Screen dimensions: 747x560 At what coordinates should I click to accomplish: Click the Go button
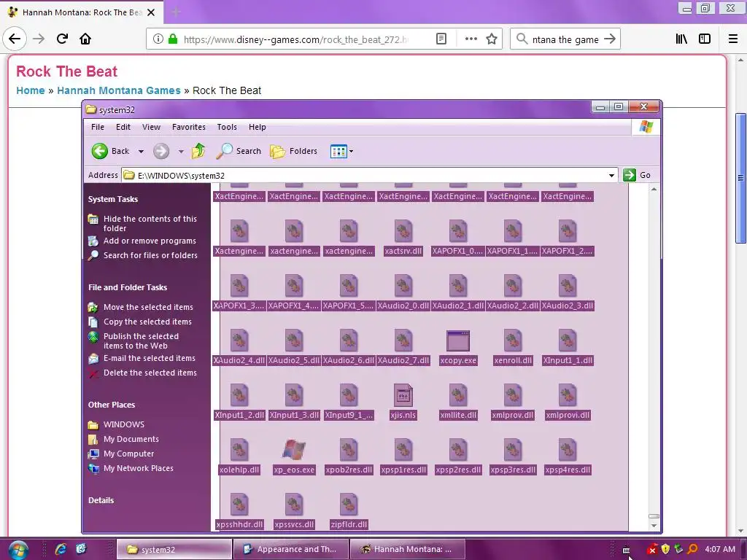(637, 175)
